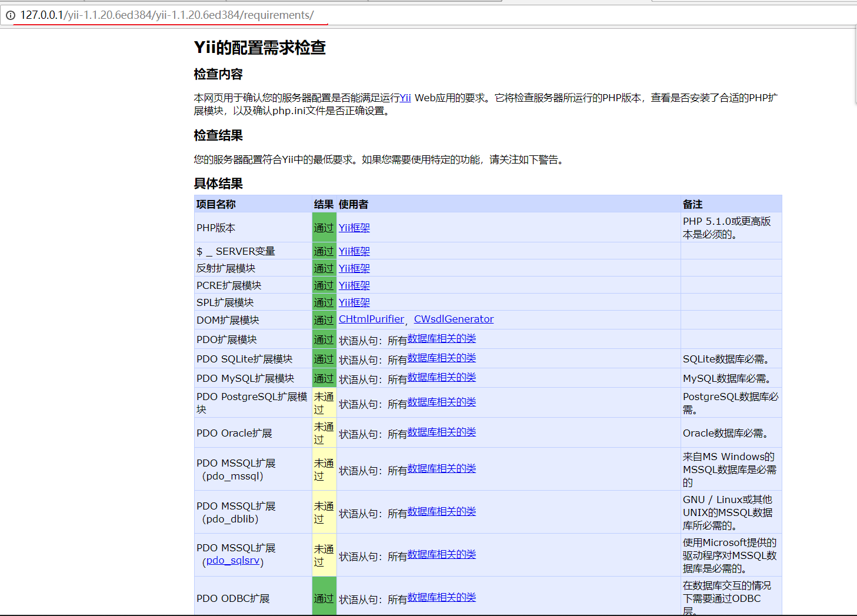Click the green 通过 cell for PDO ODBC
This screenshot has width=857, height=616.
(324, 597)
